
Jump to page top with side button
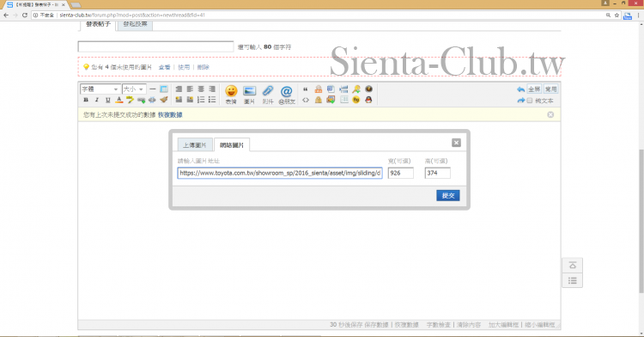click(x=572, y=266)
